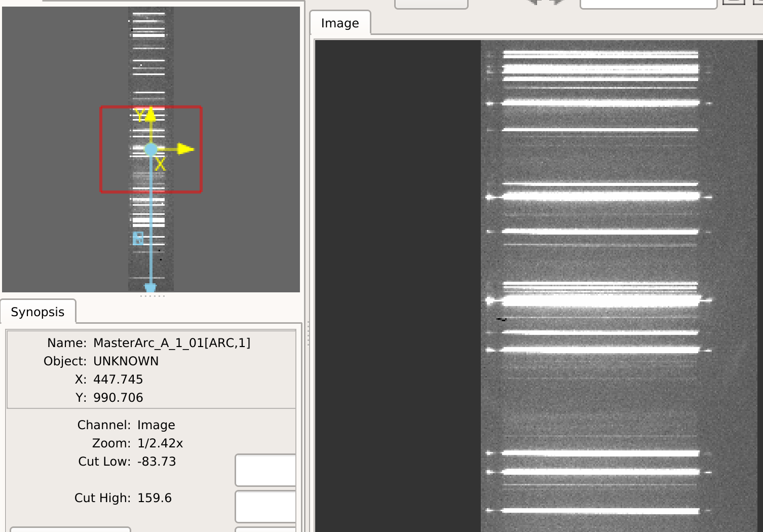Click the vertical splitter handle beside Synopsis

coord(308,333)
